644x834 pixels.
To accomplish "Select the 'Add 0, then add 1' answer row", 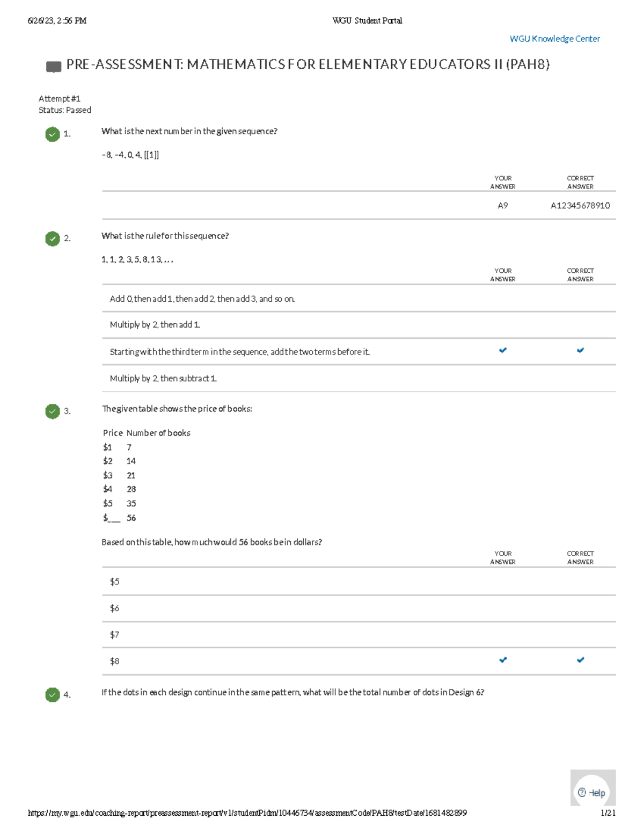I will (202, 299).
